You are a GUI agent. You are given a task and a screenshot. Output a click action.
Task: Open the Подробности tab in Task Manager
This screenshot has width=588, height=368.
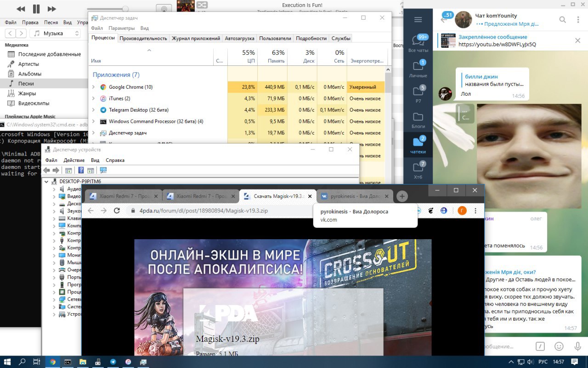[x=311, y=38]
